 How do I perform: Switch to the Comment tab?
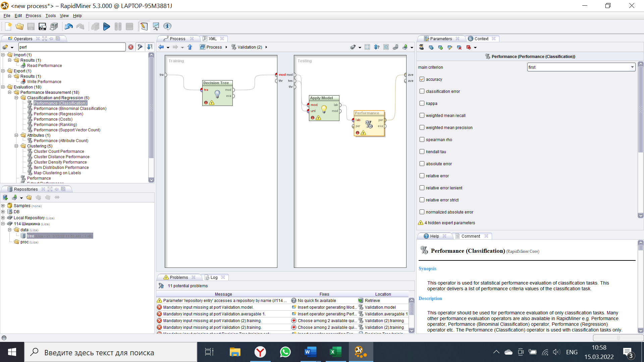pos(471,236)
